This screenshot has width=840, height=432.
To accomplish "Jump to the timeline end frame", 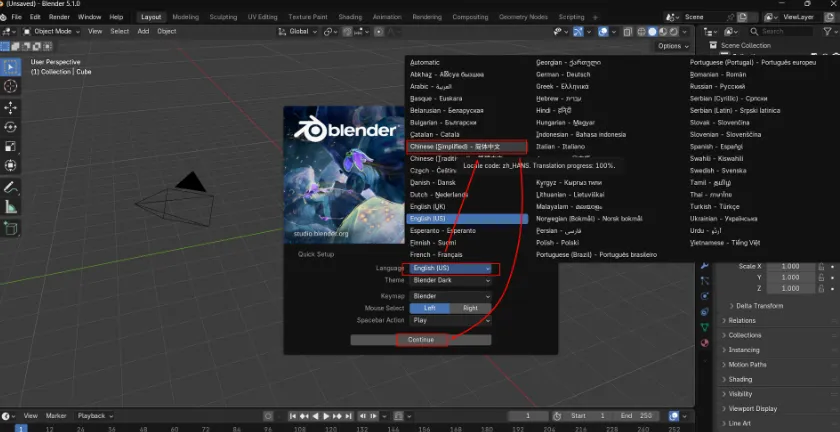I will tap(349, 416).
